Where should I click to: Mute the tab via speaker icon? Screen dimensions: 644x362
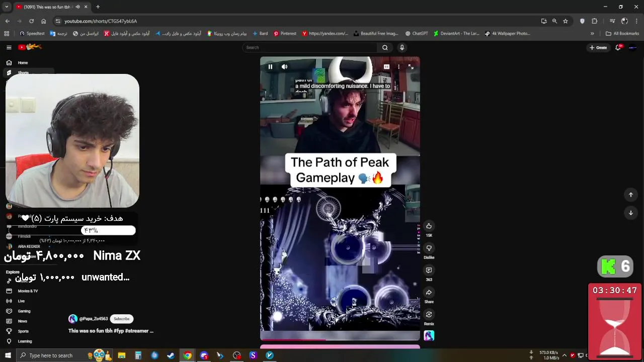click(x=77, y=7)
